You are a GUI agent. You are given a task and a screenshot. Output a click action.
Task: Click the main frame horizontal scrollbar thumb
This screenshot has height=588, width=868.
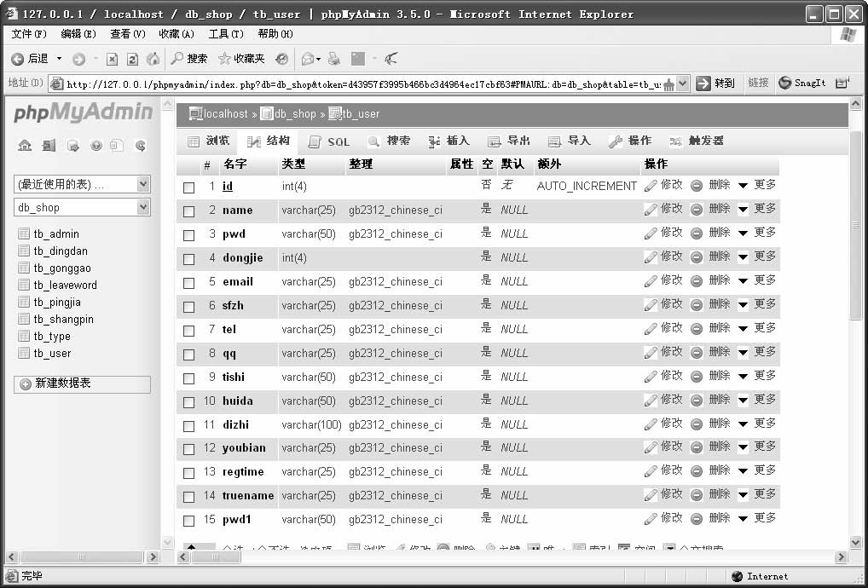[216, 556]
